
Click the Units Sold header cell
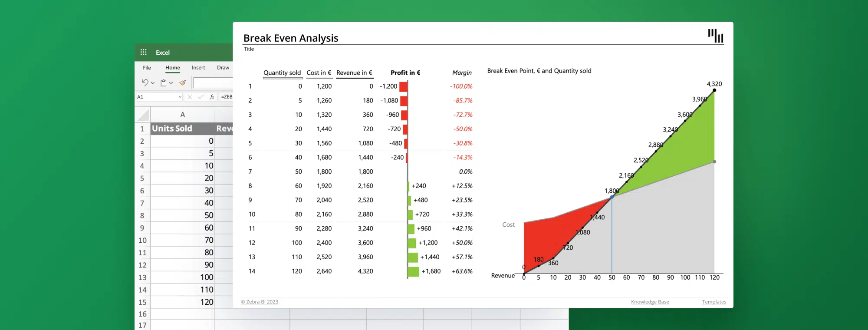(x=183, y=129)
